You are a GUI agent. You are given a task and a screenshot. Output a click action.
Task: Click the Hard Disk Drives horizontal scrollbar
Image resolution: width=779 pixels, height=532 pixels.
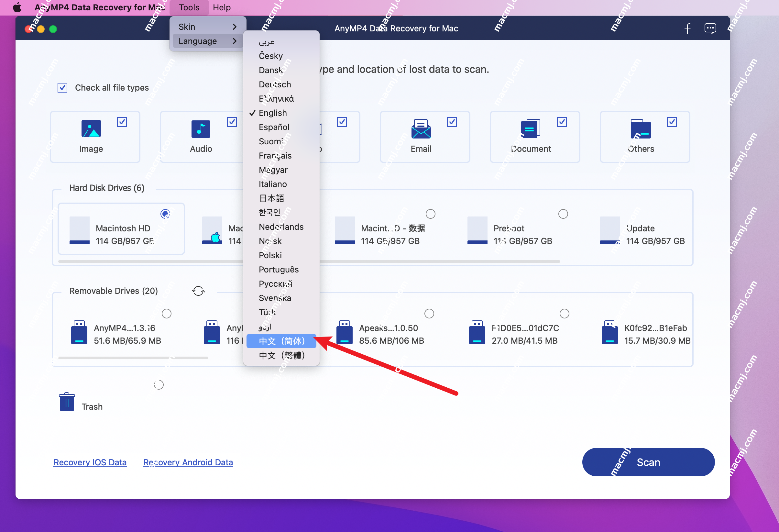(x=309, y=261)
